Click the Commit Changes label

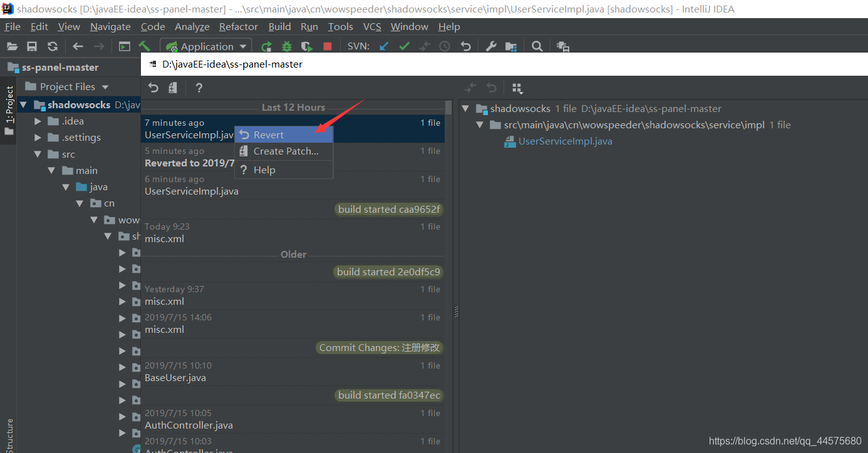[x=380, y=347]
